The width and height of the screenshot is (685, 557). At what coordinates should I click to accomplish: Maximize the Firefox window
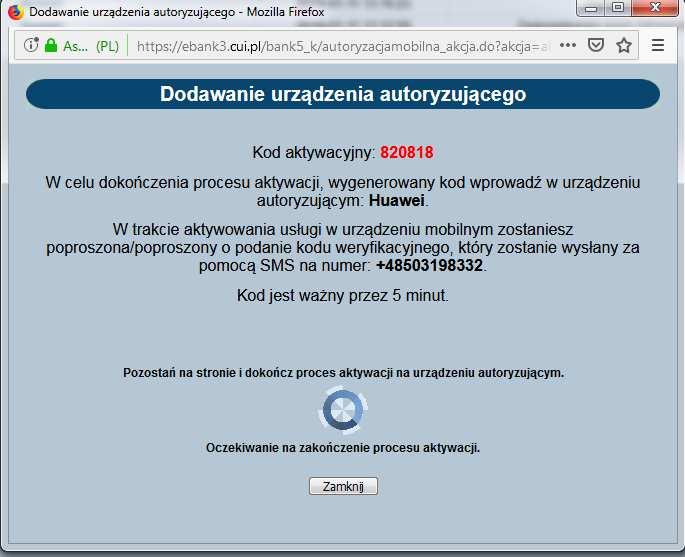pyautogui.click(x=618, y=8)
